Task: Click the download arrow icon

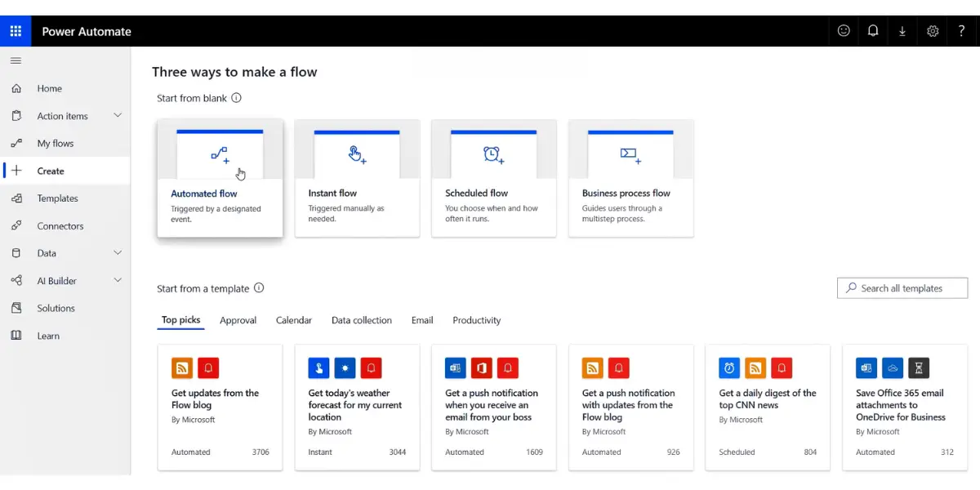Action: coord(902,31)
